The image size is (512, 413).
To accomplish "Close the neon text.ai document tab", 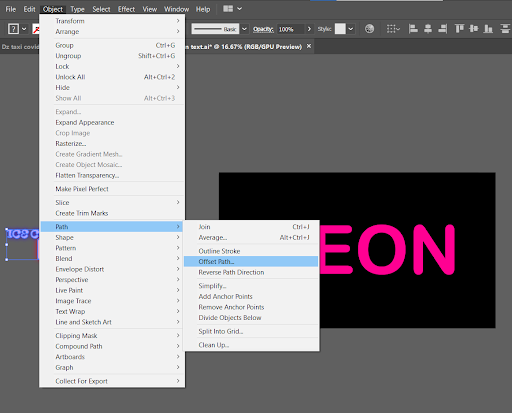I will tap(309, 46).
